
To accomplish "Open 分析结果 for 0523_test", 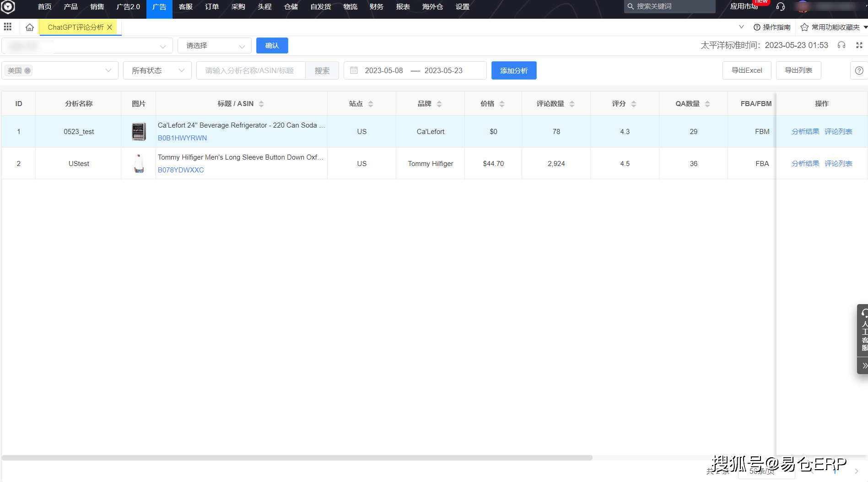I will (805, 132).
